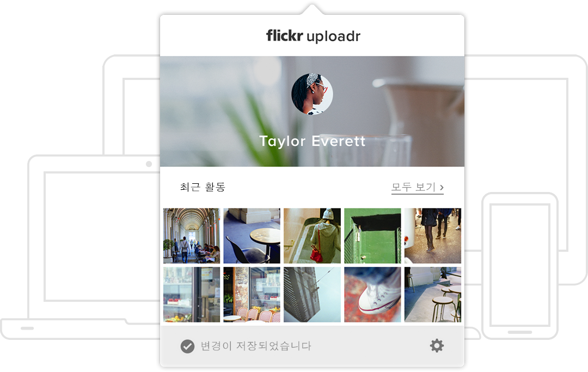This screenshot has width=588, height=372.
Task: Select the Taylor Everett name text
Action: pos(312,141)
